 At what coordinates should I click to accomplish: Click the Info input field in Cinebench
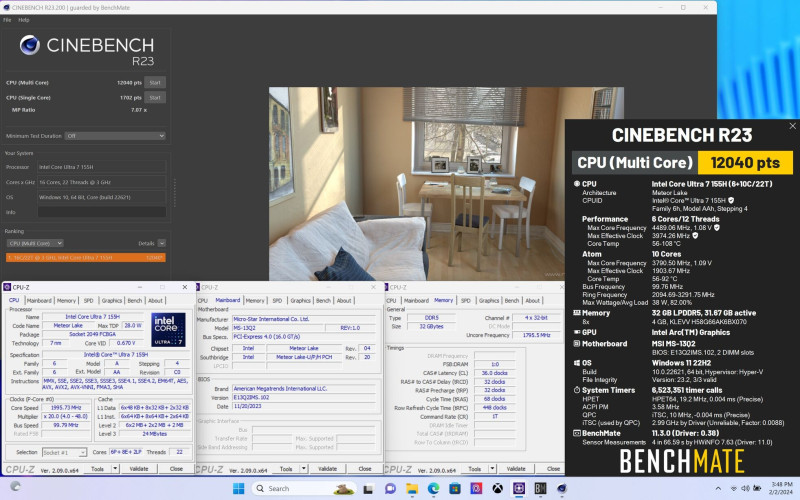coord(102,212)
